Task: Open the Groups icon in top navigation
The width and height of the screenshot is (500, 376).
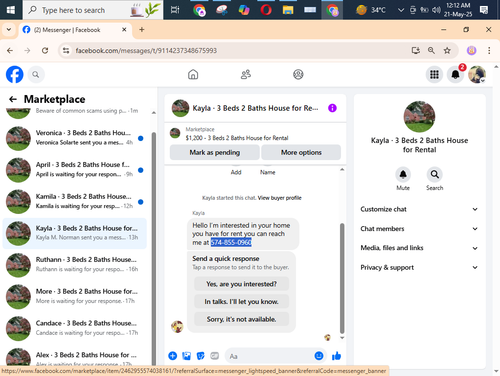Action: coord(298,74)
